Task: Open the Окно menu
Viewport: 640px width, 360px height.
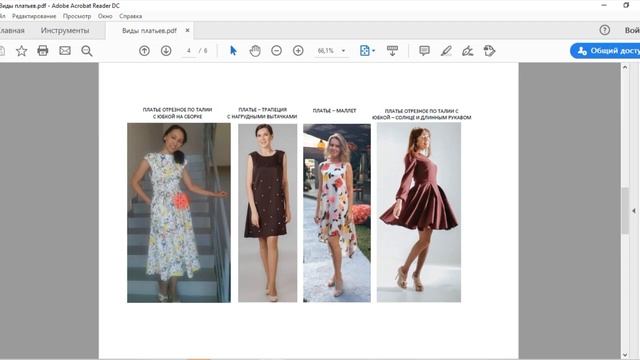Action: [105, 16]
